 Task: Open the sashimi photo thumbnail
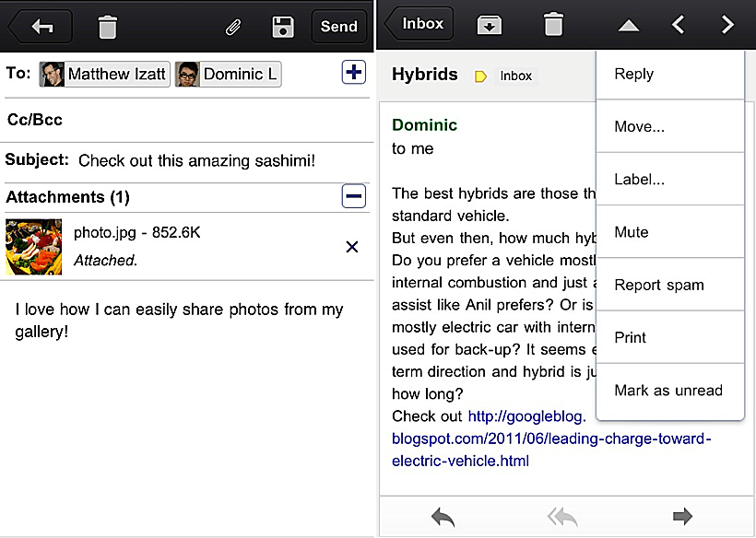(x=34, y=247)
